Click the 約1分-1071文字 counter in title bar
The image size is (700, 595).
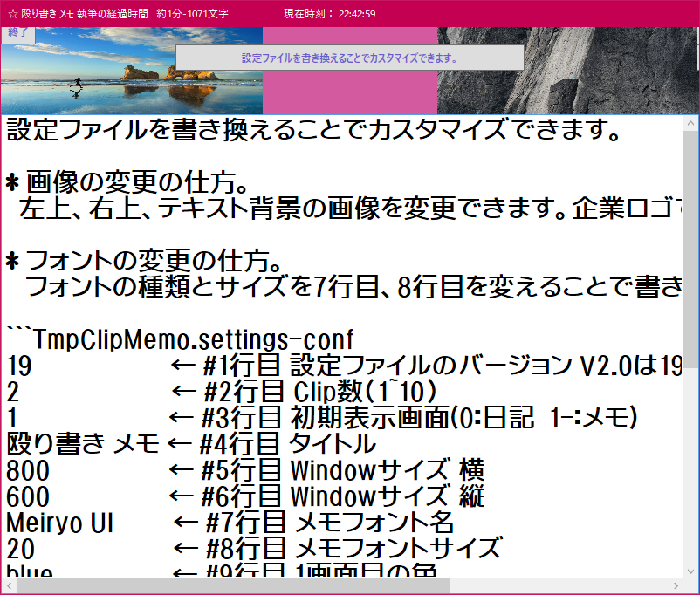[192, 14]
